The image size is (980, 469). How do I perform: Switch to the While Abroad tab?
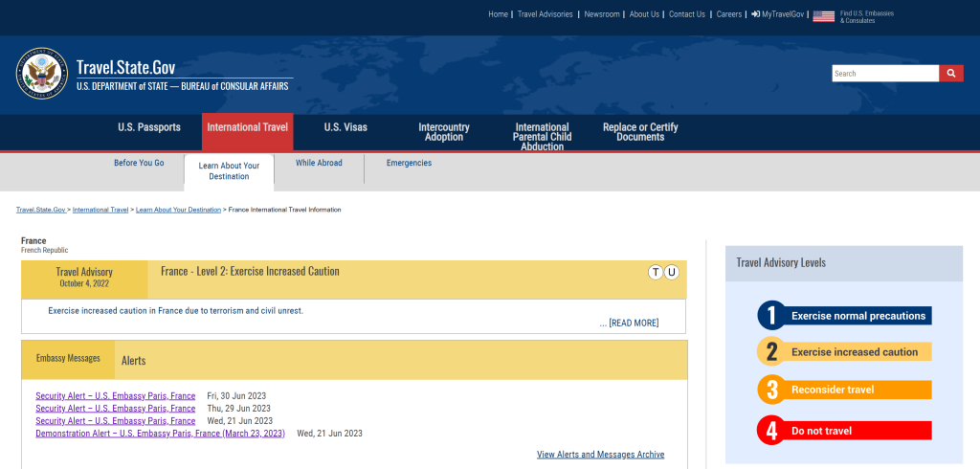pyautogui.click(x=319, y=163)
